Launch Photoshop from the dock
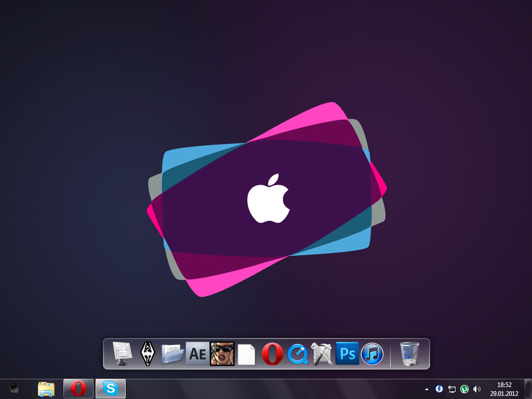Viewport: 532px width, 399px height. (x=347, y=353)
